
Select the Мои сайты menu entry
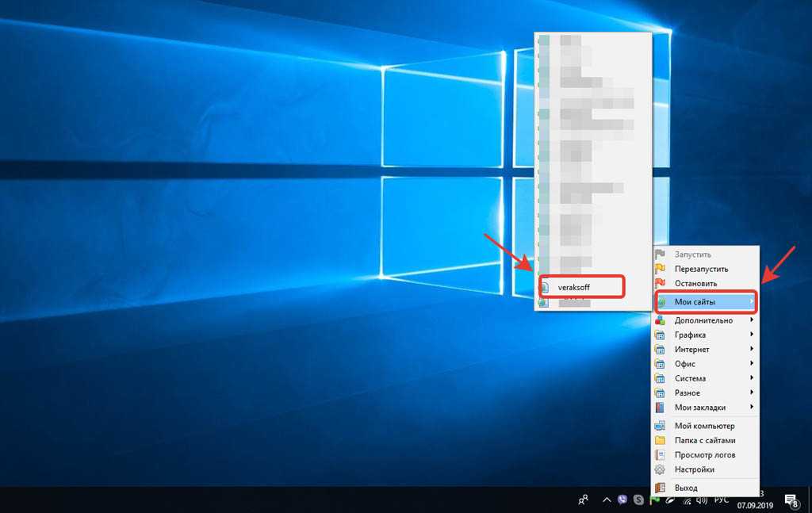point(705,302)
